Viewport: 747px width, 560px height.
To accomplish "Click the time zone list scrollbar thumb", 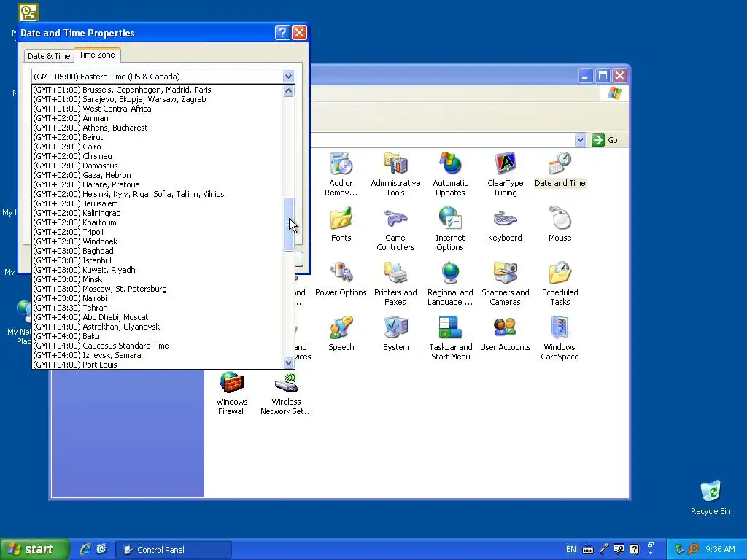I will (x=288, y=224).
